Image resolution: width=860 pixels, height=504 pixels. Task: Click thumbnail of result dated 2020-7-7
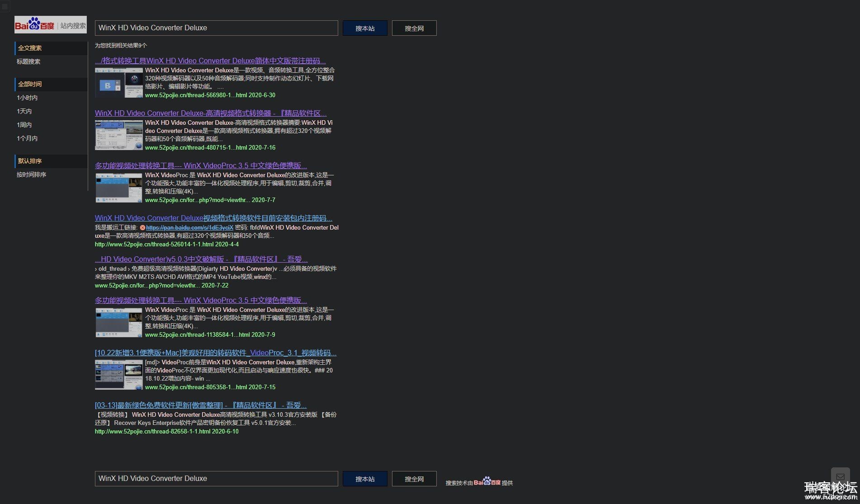click(119, 188)
